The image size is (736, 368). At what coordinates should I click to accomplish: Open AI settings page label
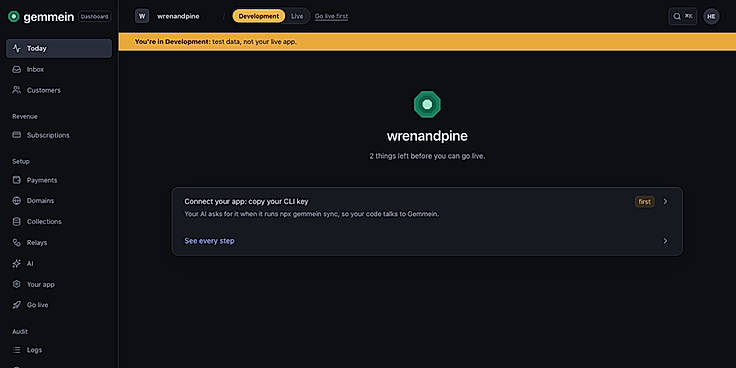30,264
